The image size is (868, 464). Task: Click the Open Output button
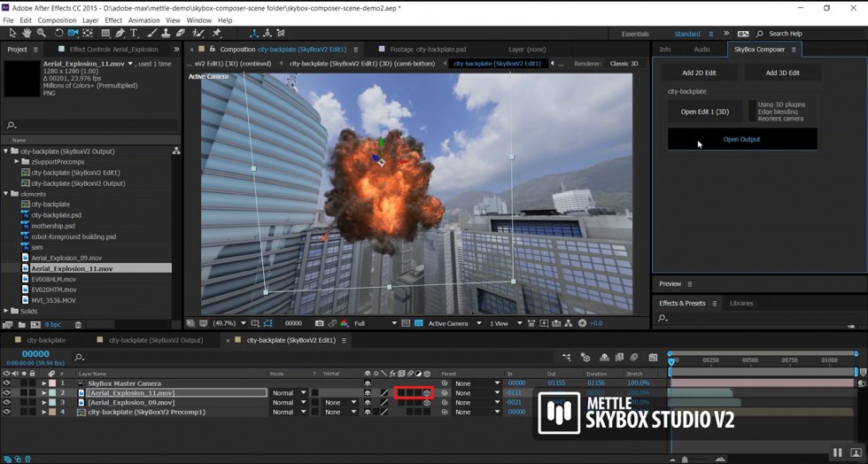click(741, 139)
